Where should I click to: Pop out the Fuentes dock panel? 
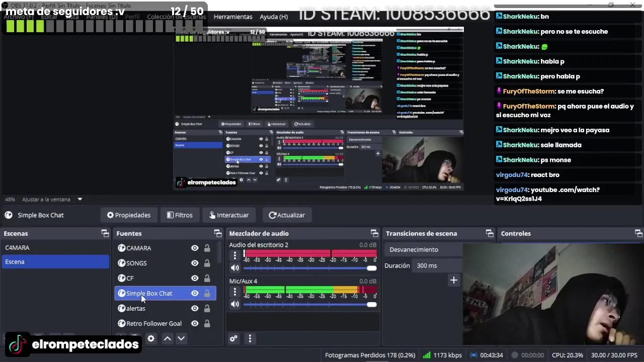coord(217,233)
